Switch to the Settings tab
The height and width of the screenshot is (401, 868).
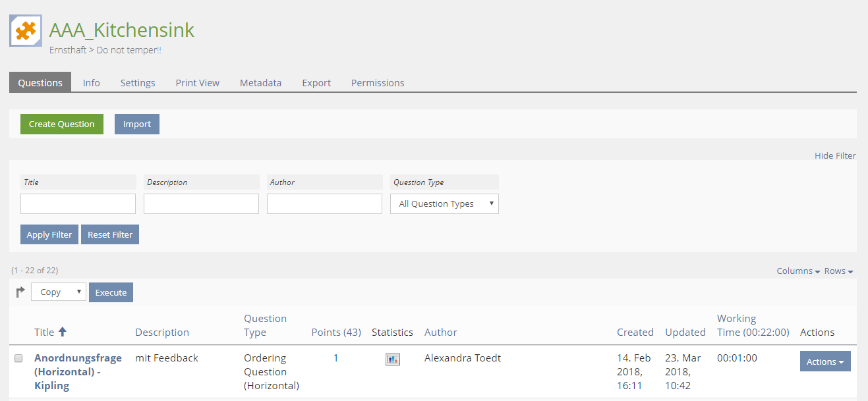point(138,83)
